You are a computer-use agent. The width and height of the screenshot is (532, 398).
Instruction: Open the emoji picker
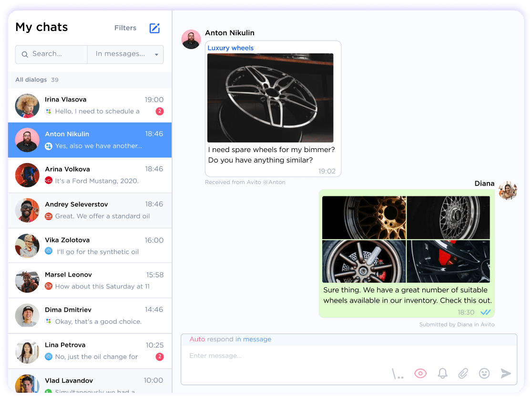click(484, 373)
